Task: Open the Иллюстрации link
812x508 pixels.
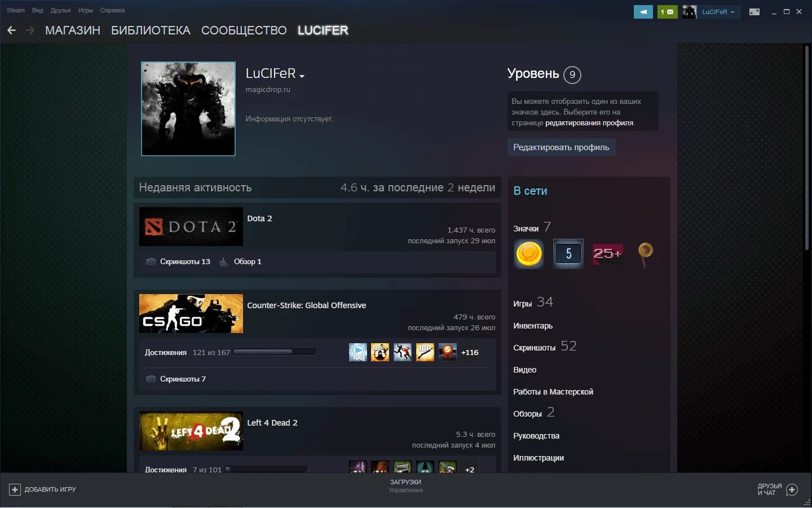Action: point(539,458)
